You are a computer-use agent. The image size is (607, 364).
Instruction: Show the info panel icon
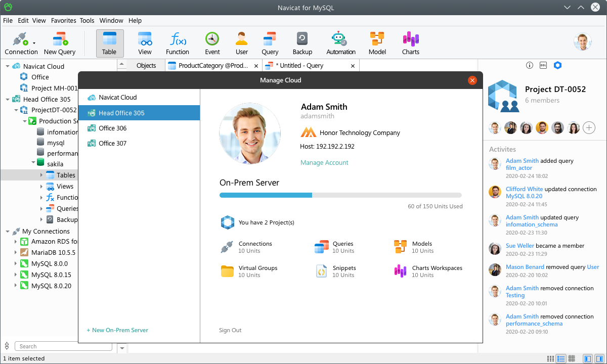pos(530,65)
